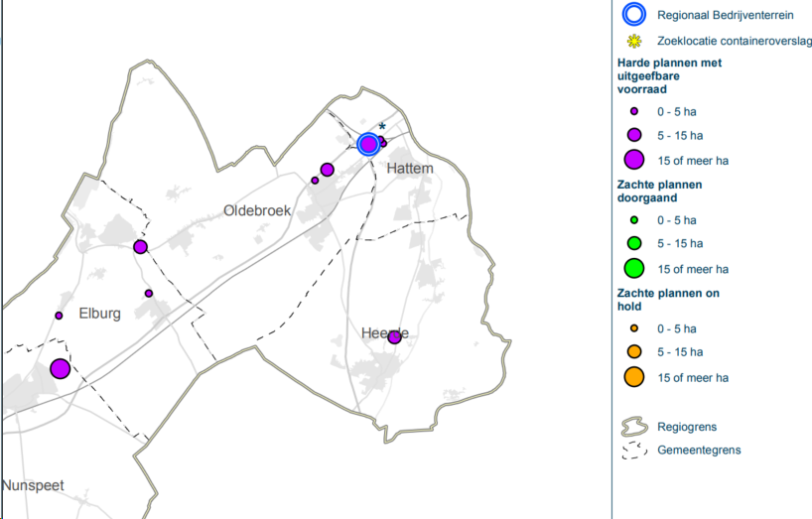Image resolution: width=812 pixels, height=519 pixels.
Task: Click the medium purple marker northeast of Oldebroek label
Action: (x=327, y=170)
